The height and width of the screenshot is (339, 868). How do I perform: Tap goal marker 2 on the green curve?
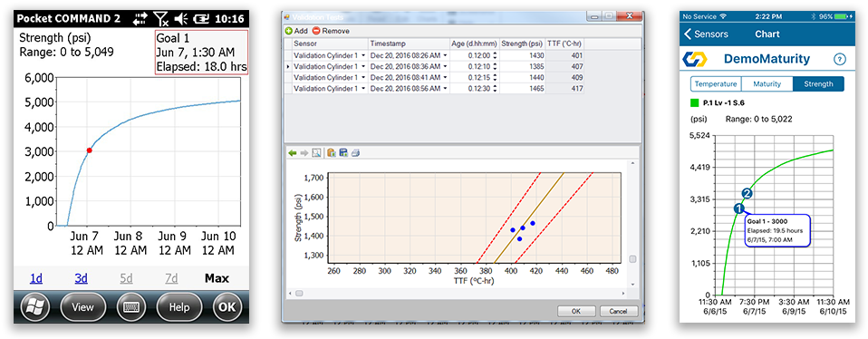[747, 193]
